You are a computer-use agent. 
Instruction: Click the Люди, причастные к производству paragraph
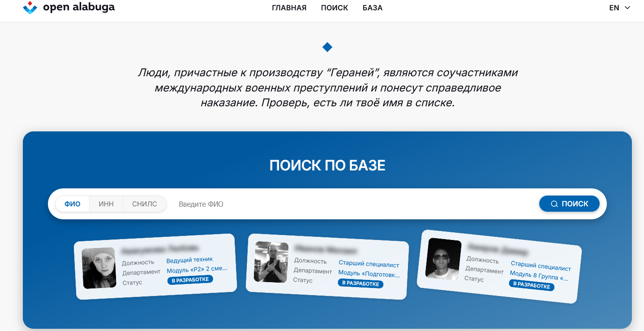pos(327,87)
